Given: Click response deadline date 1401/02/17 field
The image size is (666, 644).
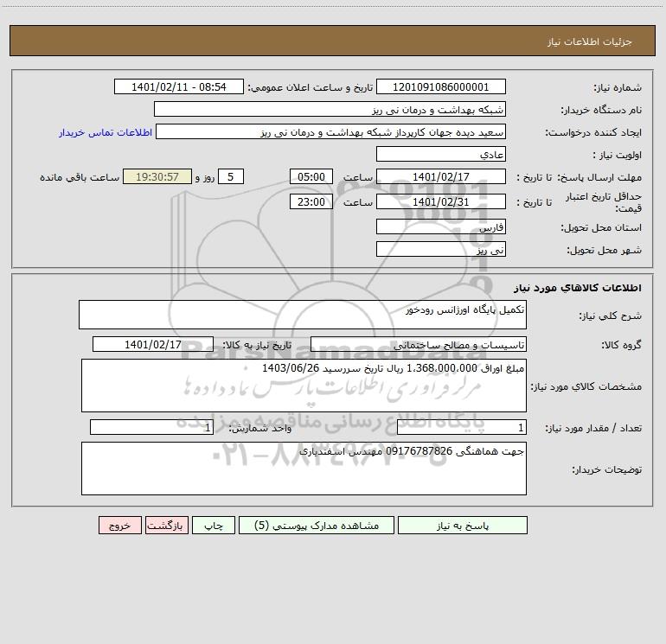Looking at the screenshot, I should pos(441,176).
